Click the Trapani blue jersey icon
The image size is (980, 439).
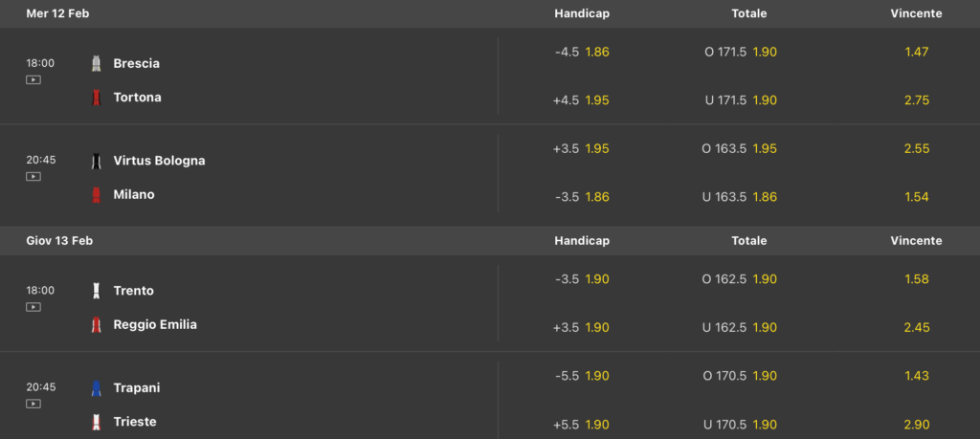click(x=96, y=388)
